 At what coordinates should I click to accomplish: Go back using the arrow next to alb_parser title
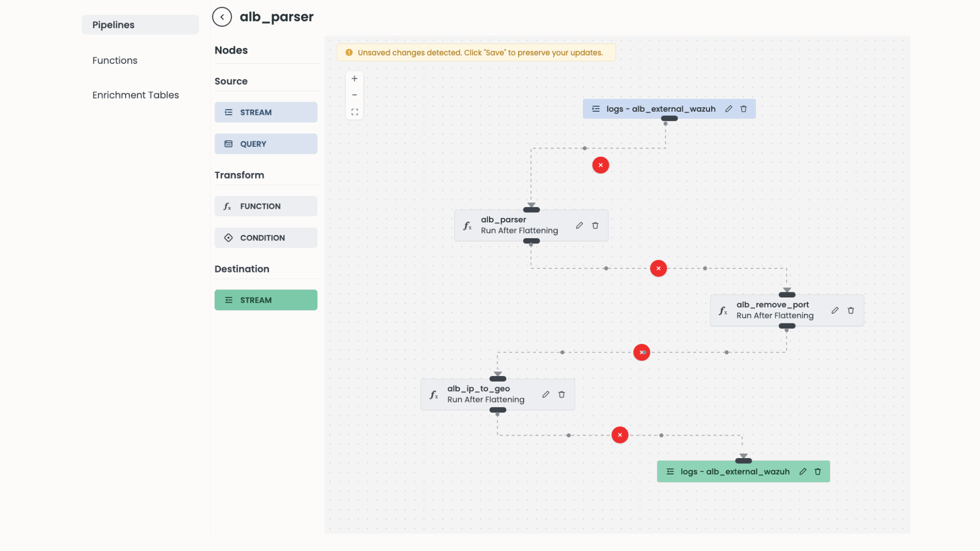(x=222, y=17)
